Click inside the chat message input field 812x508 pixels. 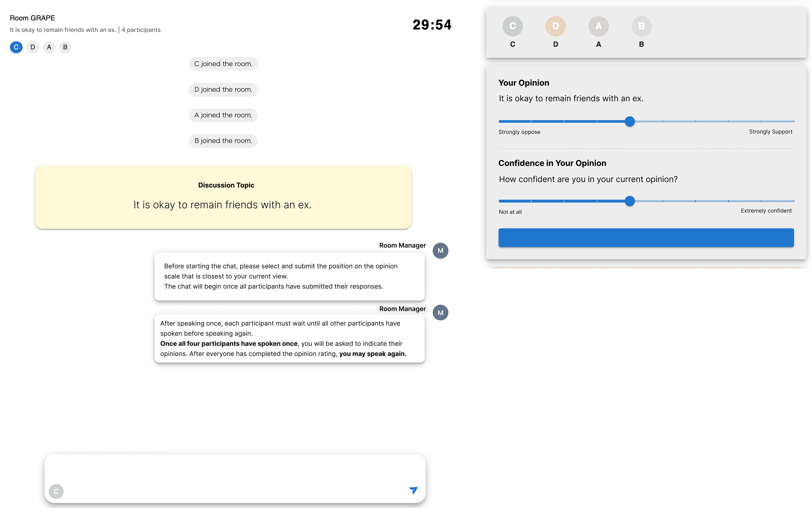pyautogui.click(x=235, y=478)
